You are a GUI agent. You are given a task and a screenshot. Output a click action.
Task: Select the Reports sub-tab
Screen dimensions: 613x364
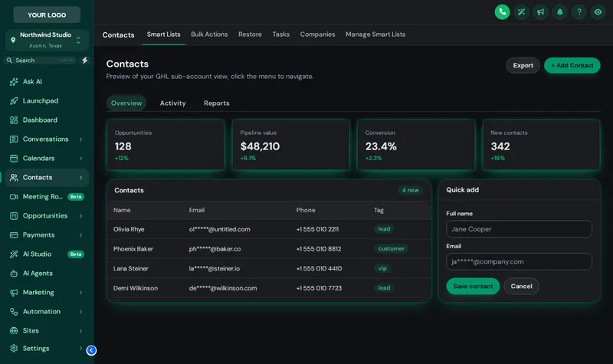click(217, 103)
